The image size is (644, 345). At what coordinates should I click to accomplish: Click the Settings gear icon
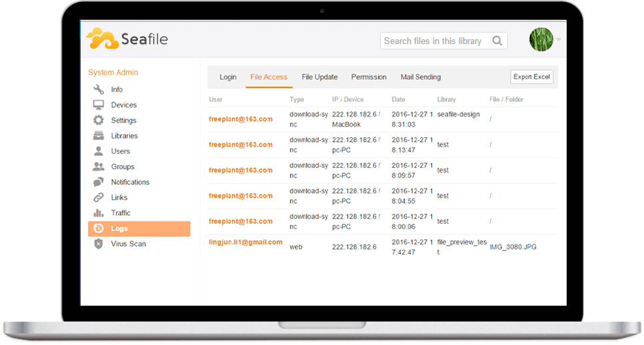[x=99, y=120]
